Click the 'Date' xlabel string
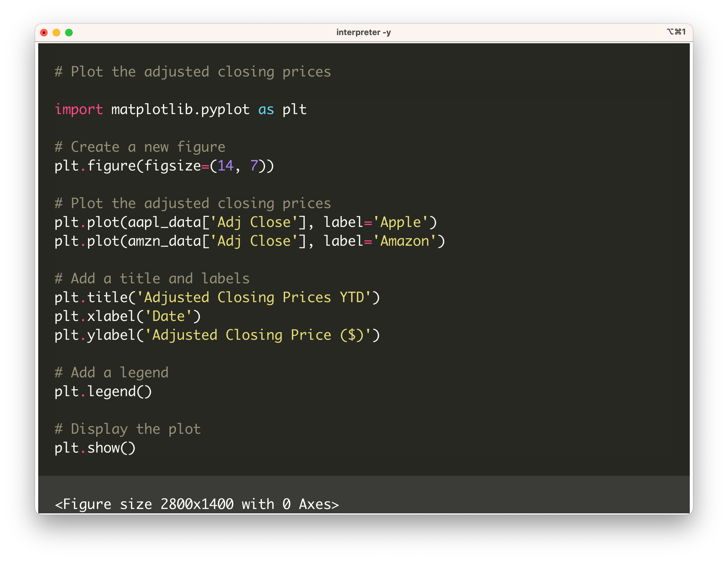The height and width of the screenshot is (561, 728). [168, 316]
